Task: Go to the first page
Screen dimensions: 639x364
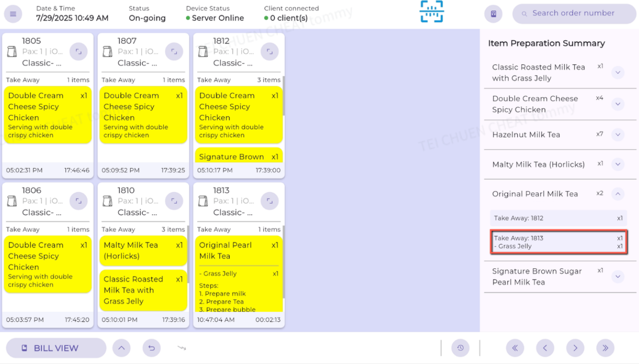Action: 514,348
